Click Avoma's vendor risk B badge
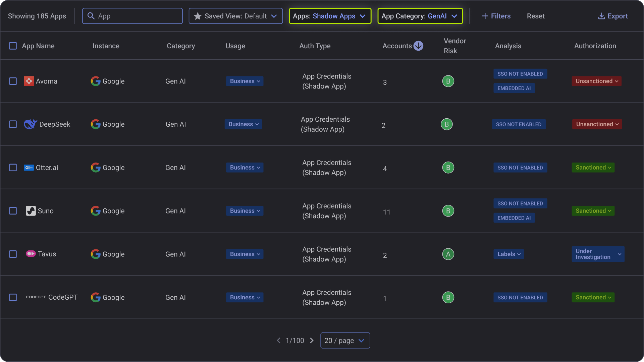The width and height of the screenshot is (644, 362). tap(448, 81)
